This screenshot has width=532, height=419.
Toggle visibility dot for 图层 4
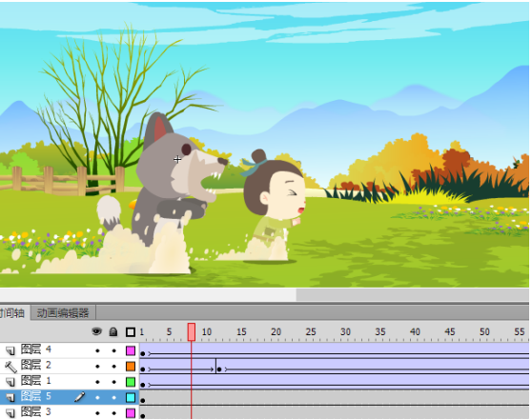click(97, 350)
